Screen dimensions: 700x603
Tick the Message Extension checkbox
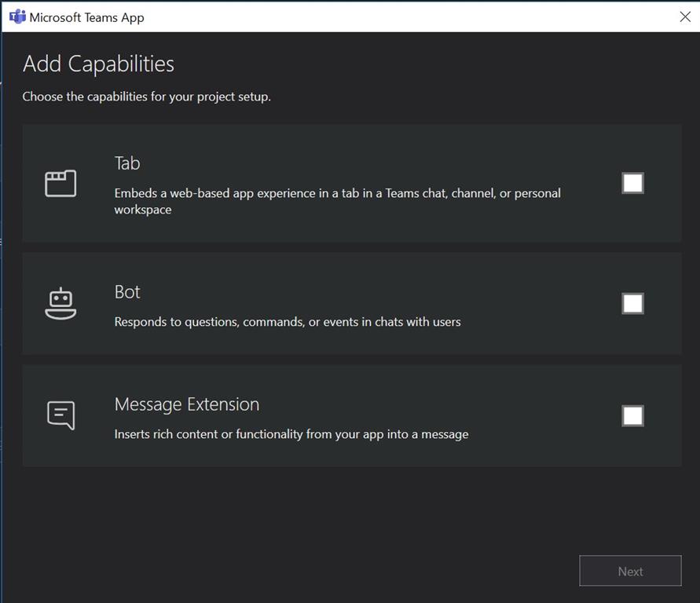point(632,415)
